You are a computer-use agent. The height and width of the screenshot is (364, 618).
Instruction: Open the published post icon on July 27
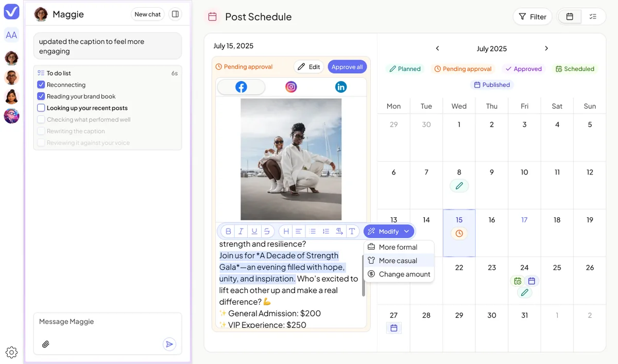pos(394,327)
